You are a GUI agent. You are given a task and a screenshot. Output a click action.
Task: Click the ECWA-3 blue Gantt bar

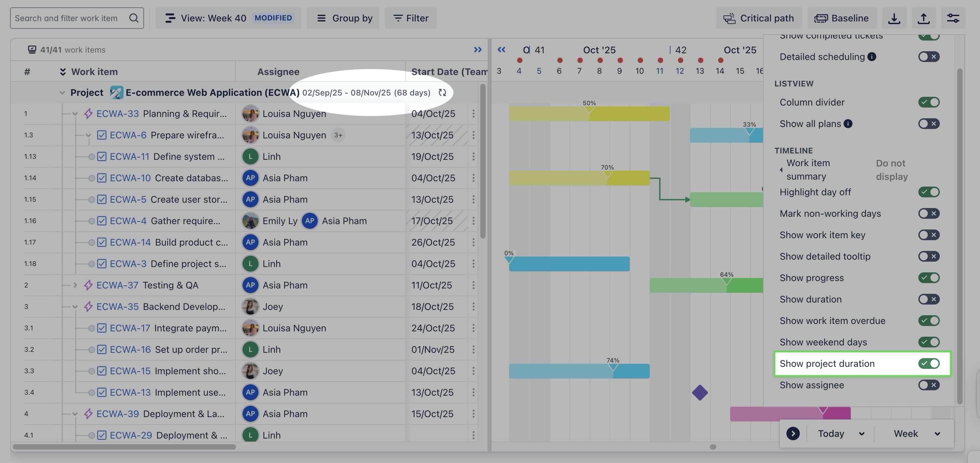(569, 264)
